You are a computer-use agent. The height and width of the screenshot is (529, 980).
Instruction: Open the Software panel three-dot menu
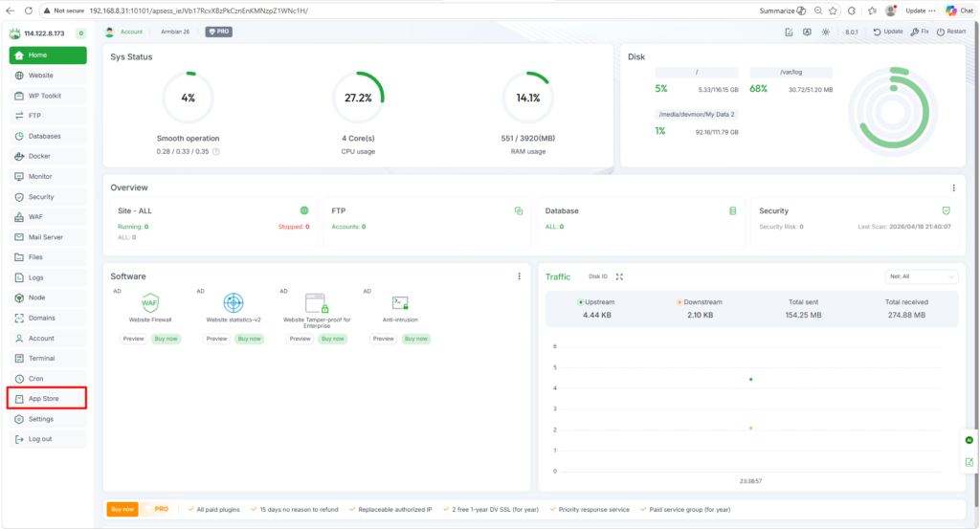pos(520,276)
